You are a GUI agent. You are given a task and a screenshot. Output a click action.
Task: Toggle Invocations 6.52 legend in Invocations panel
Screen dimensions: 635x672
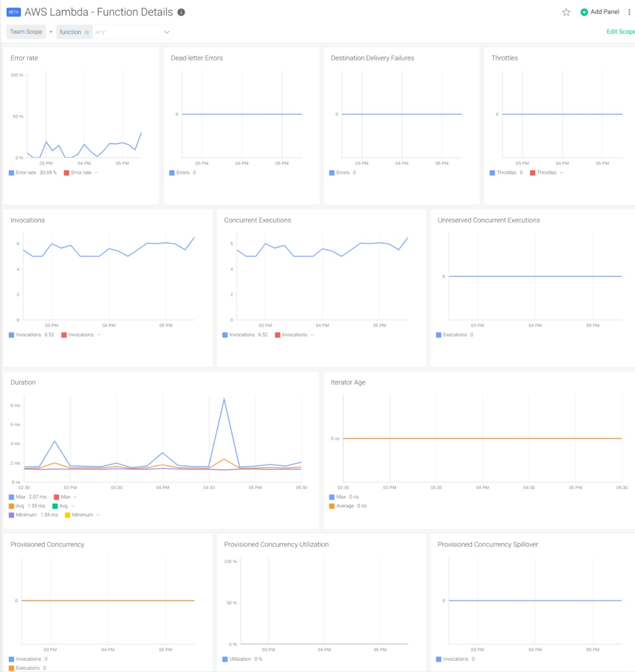click(x=32, y=335)
